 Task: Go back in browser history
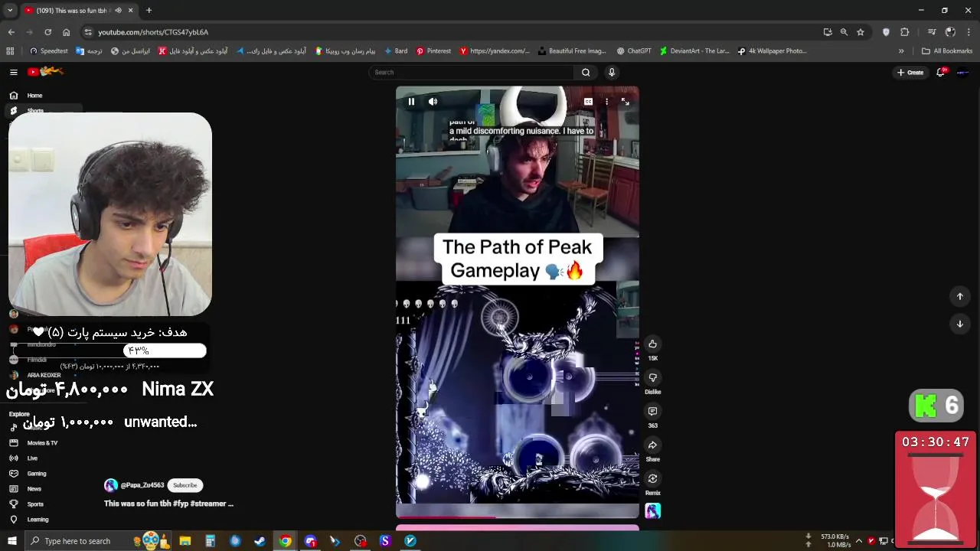11,32
